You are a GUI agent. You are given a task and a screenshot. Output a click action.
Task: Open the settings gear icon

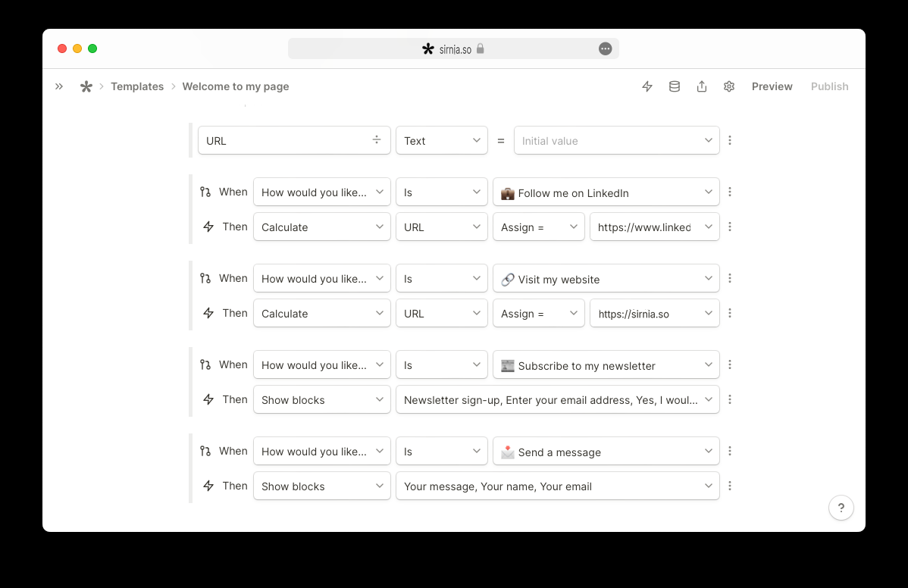(729, 87)
